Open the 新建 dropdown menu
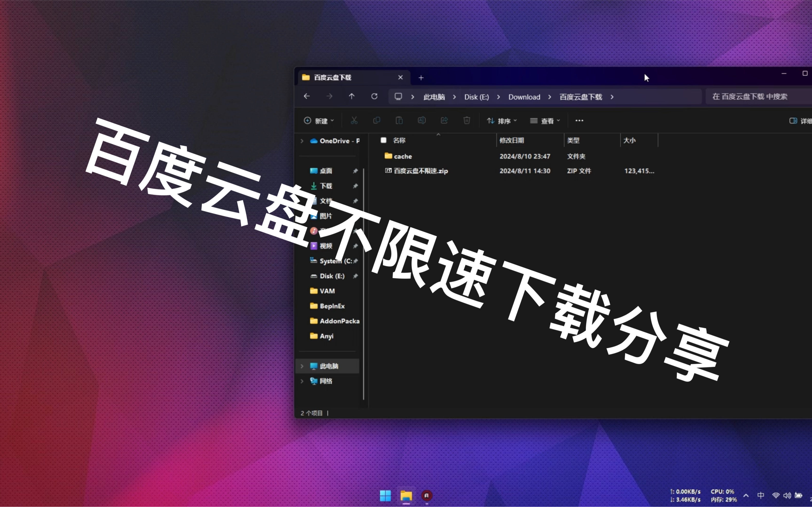812x507 pixels. pos(318,121)
